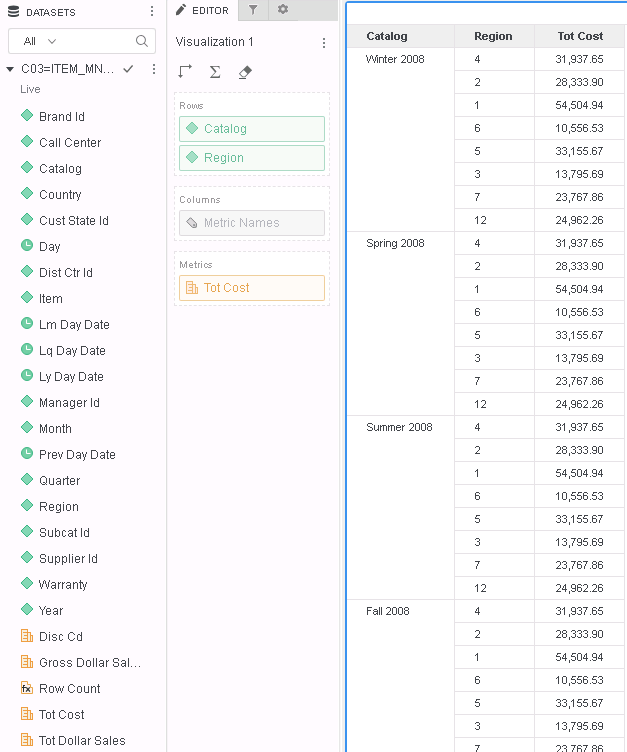Select Catalog in the Rows zone
Viewport: 627px width, 752px height.
point(252,129)
